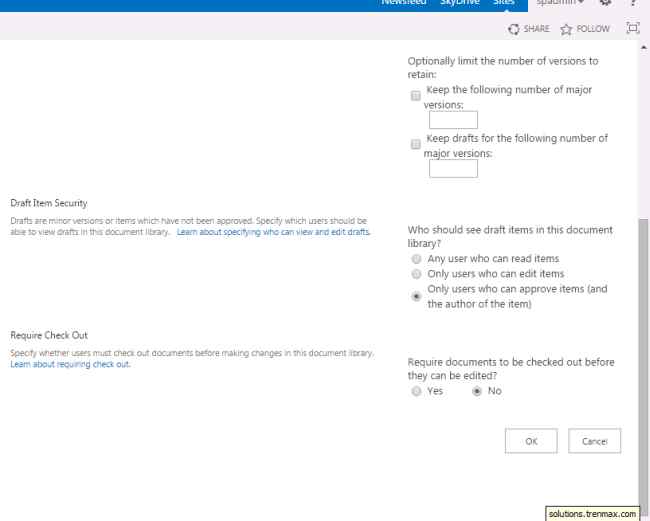Click the draft versions number input
The width and height of the screenshot is (650, 521).
coord(453,169)
